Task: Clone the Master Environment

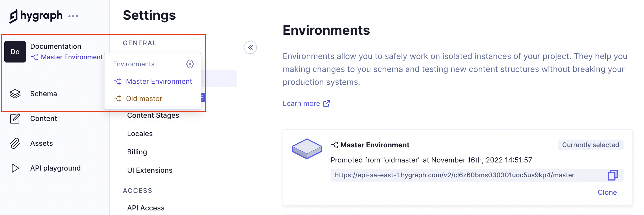Action: [x=607, y=192]
